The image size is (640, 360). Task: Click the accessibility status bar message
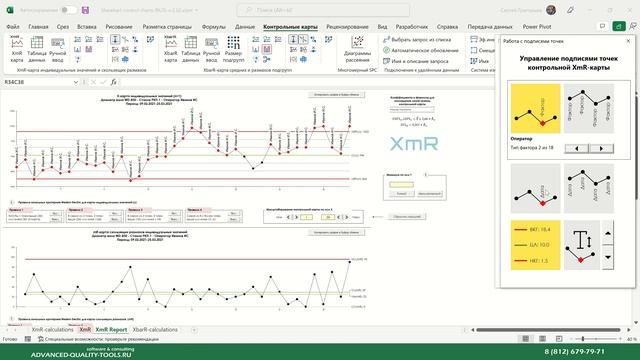(98, 339)
